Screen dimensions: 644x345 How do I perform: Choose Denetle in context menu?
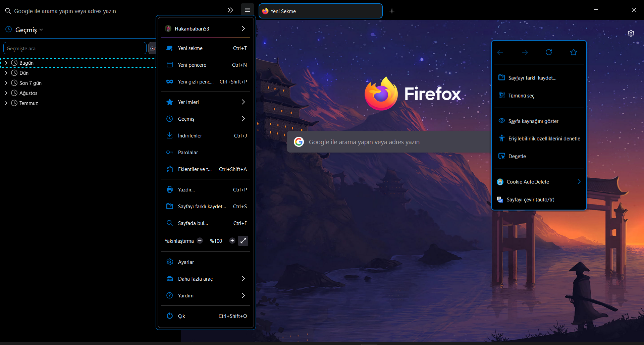tap(539, 156)
